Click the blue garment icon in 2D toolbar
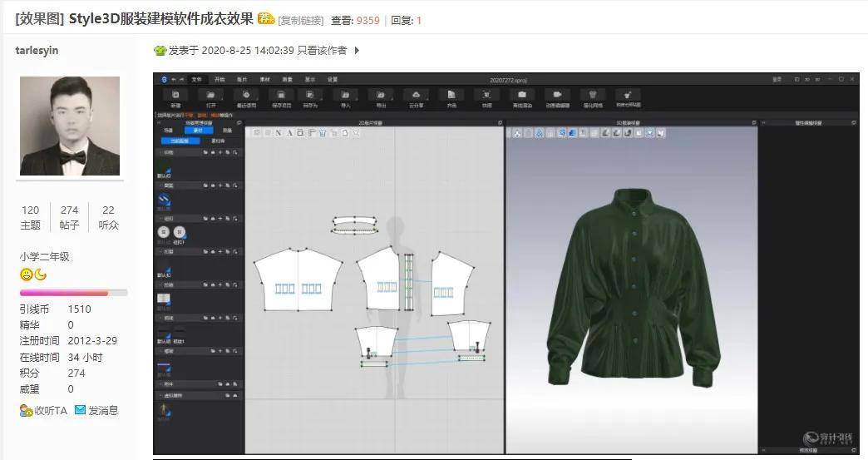 [x=323, y=133]
